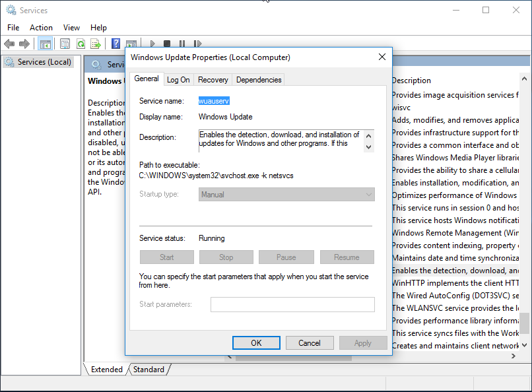This screenshot has width=532, height=392.
Task: Click the Description column header
Action: pos(412,81)
